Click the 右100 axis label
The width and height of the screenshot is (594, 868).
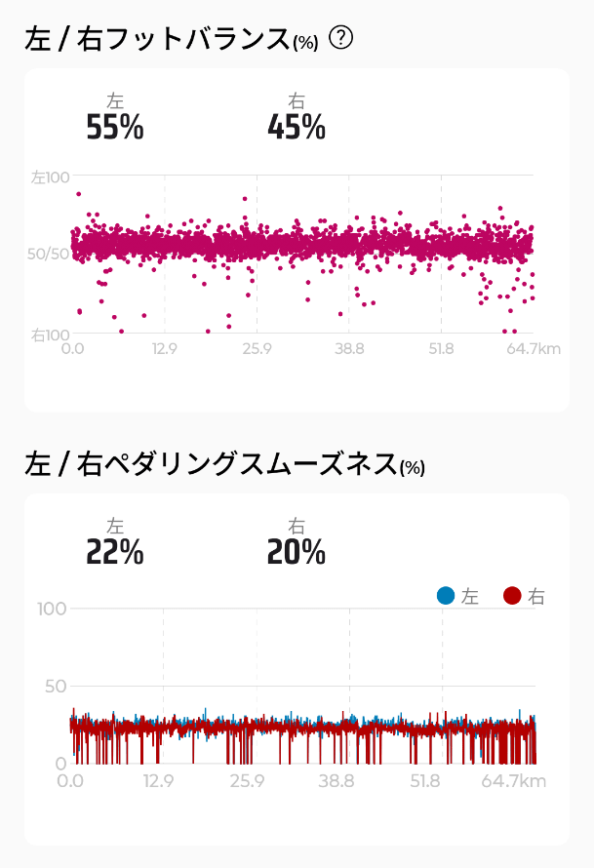50,335
